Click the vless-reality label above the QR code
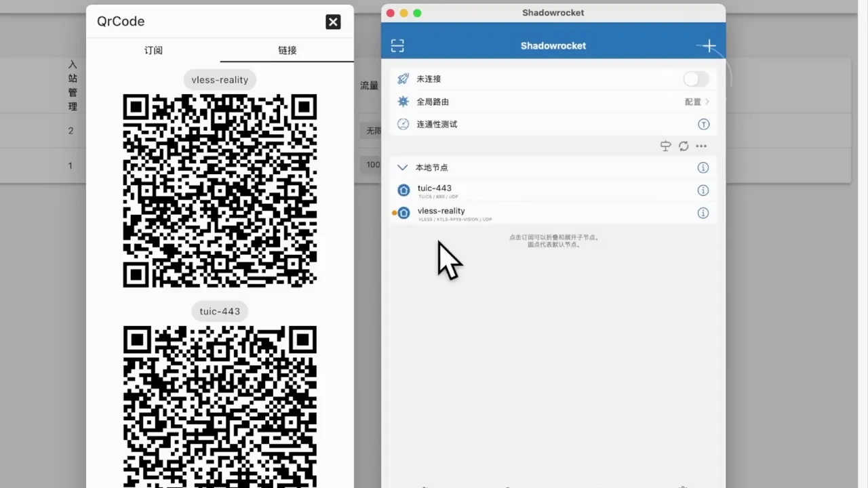 pyautogui.click(x=220, y=80)
